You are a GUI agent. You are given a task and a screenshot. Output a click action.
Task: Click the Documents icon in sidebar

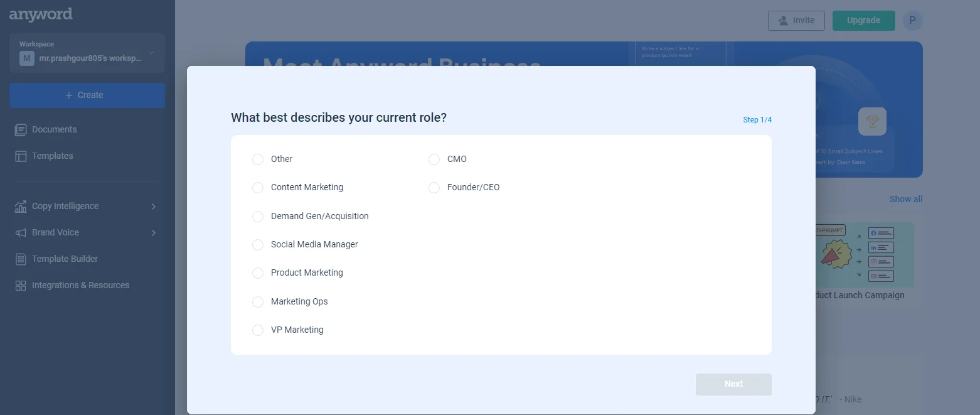coord(21,129)
